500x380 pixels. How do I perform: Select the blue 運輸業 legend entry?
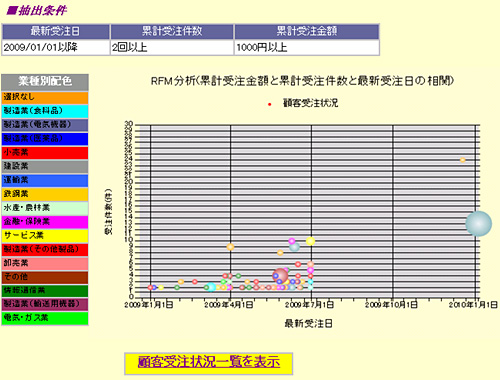point(45,180)
